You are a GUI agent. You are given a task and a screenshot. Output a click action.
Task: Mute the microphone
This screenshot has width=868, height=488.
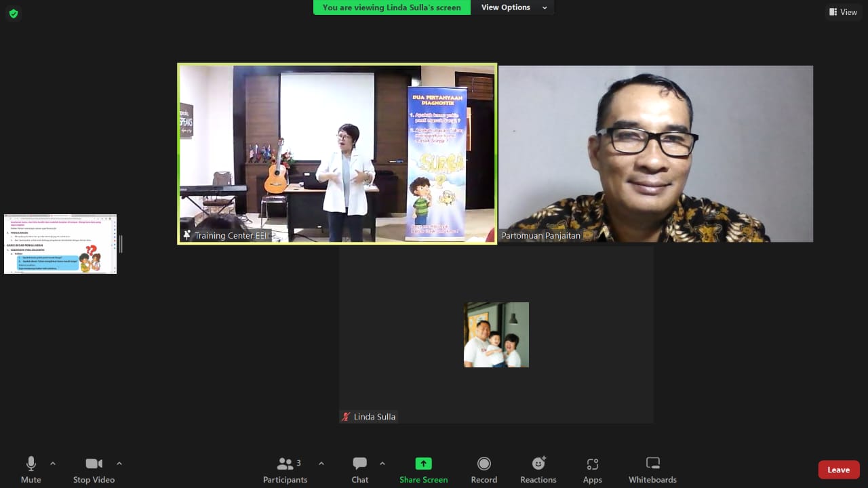click(x=31, y=470)
